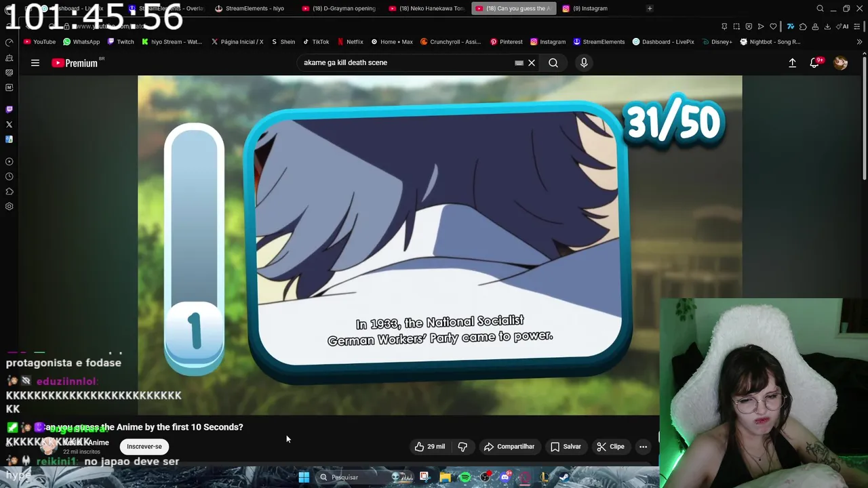Open the sidebar extensions cube icon

pos(9,192)
